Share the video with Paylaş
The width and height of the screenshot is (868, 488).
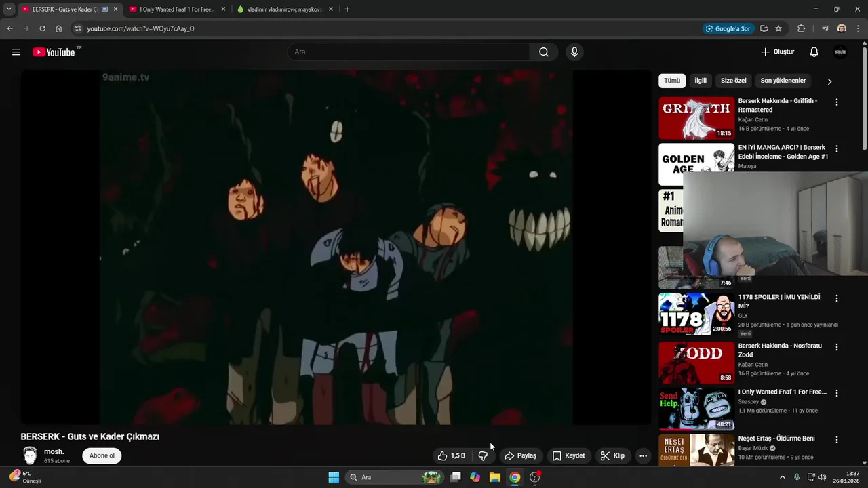point(521,455)
